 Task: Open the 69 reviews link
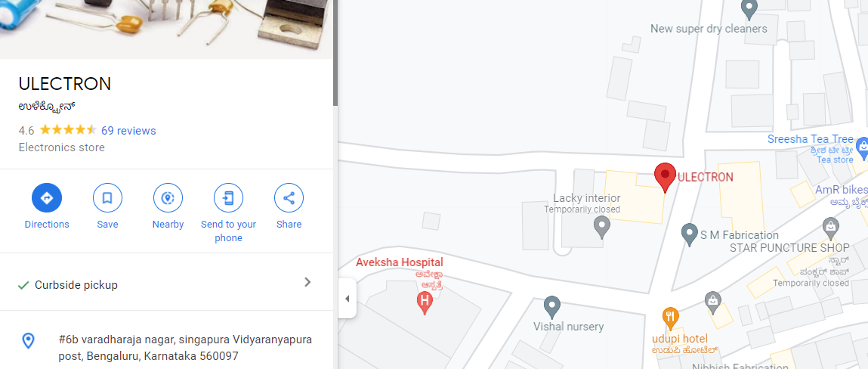pos(128,131)
